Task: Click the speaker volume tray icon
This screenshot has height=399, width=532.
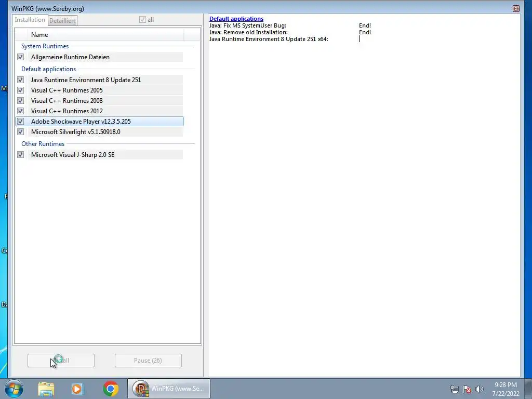Action: coord(479,389)
